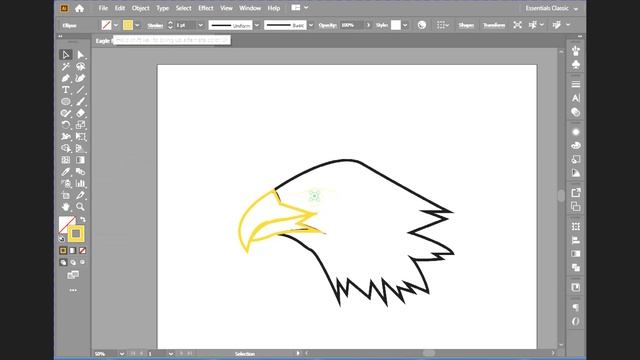Open the Object menu
Screen dimensions: 640x360
coord(140,8)
